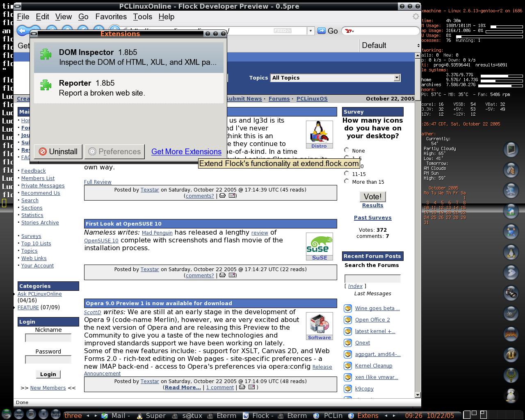The width and height of the screenshot is (525, 420).
Task: Launch the terminal icon in the dock
Action: click(x=511, y=149)
